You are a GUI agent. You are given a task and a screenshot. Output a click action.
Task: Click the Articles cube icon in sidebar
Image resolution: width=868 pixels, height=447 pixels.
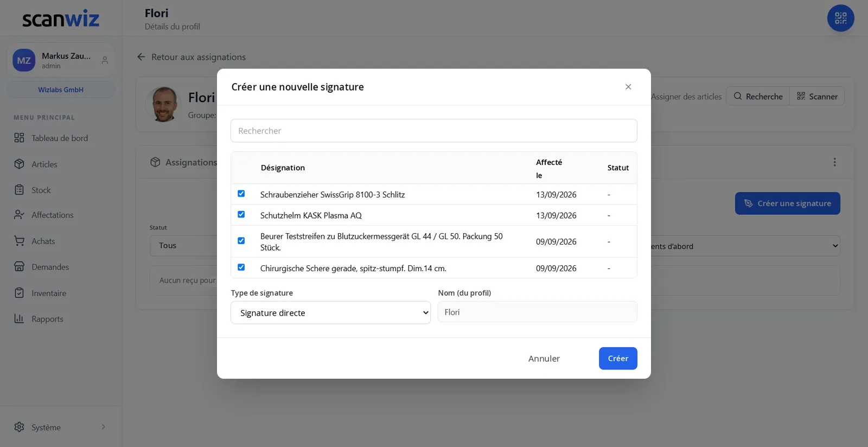(19, 164)
